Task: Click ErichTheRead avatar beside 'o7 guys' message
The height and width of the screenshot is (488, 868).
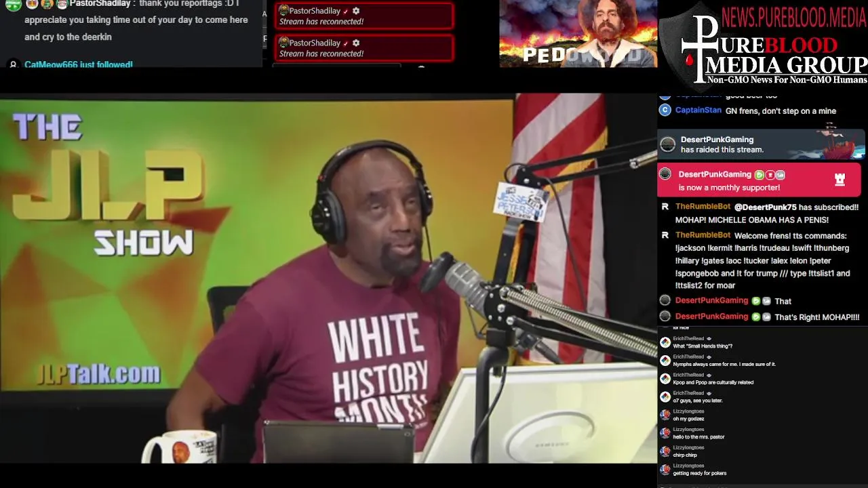Action: click(x=665, y=397)
